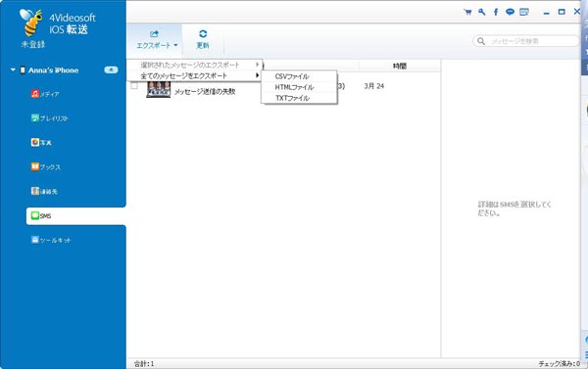Open the ツールキット toolkit category
This screenshot has width=588, height=369.
[51, 240]
